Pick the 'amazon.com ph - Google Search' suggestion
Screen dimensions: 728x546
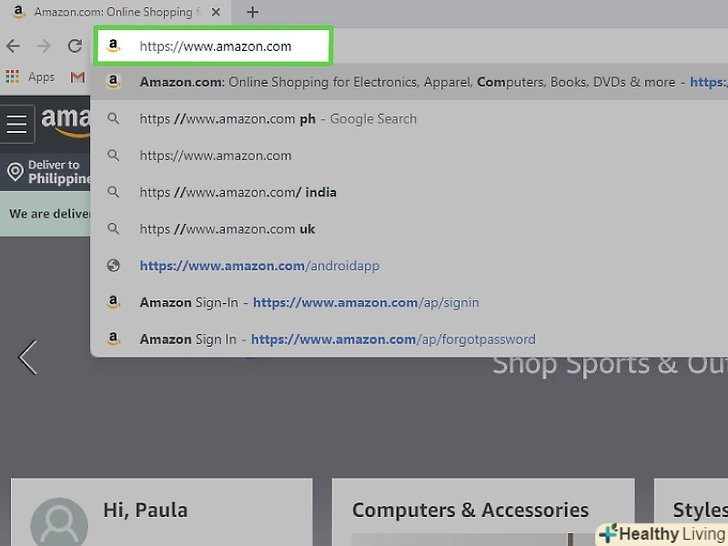point(409,119)
